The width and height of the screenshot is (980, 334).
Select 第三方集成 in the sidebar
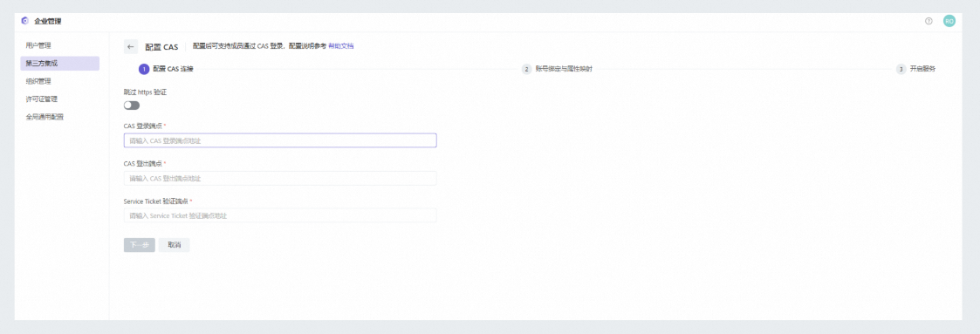tap(60, 63)
